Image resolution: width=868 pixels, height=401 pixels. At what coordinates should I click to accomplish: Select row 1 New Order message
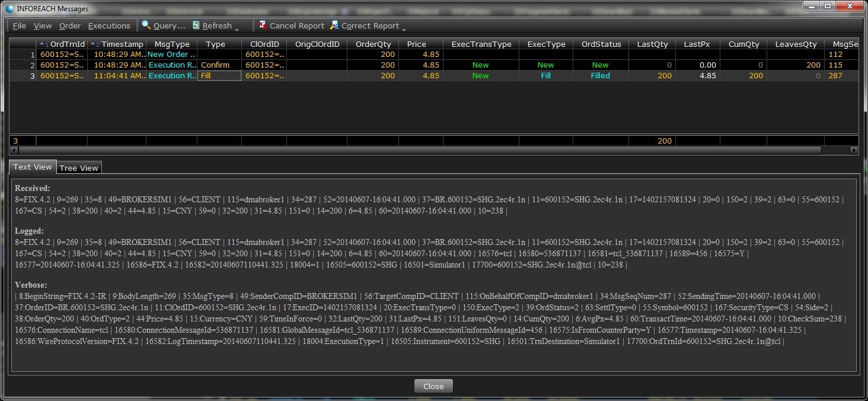[x=171, y=55]
